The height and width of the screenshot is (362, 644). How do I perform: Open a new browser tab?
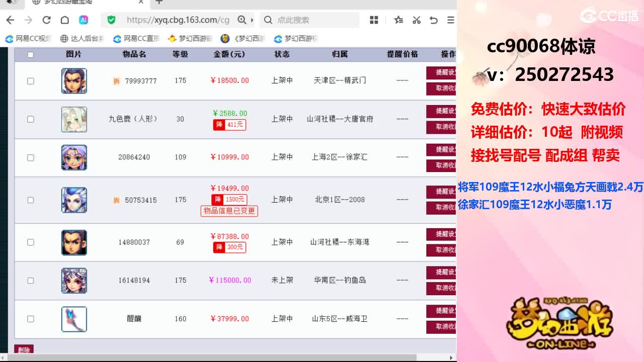click(159, 2)
